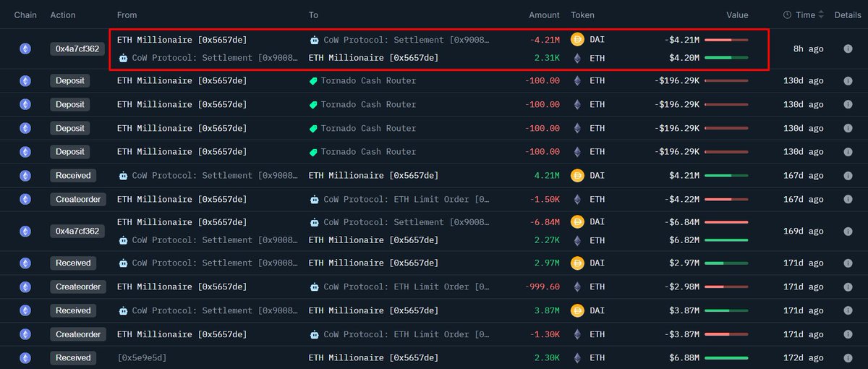Click the ETH token icon beside 2.30K amount

tap(577, 358)
